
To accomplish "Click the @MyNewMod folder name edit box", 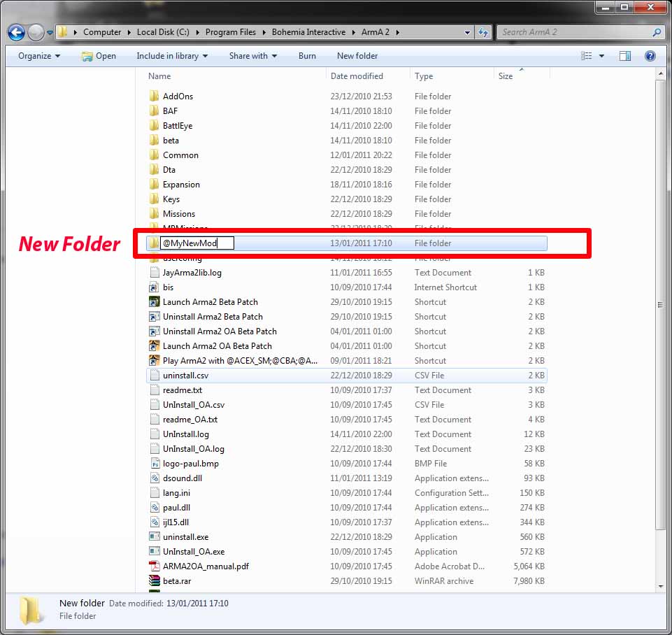I will (196, 243).
